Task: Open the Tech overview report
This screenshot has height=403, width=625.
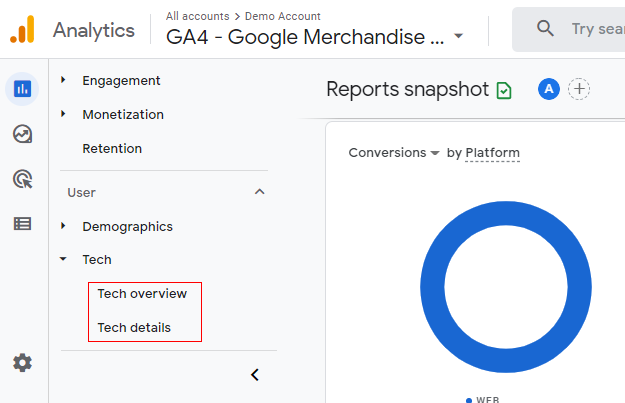Action: [x=142, y=294]
